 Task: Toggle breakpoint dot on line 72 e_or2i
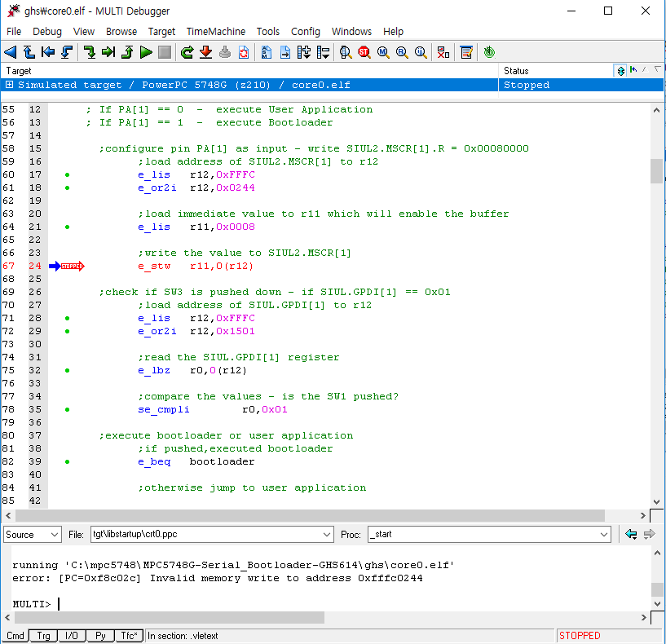click(67, 331)
